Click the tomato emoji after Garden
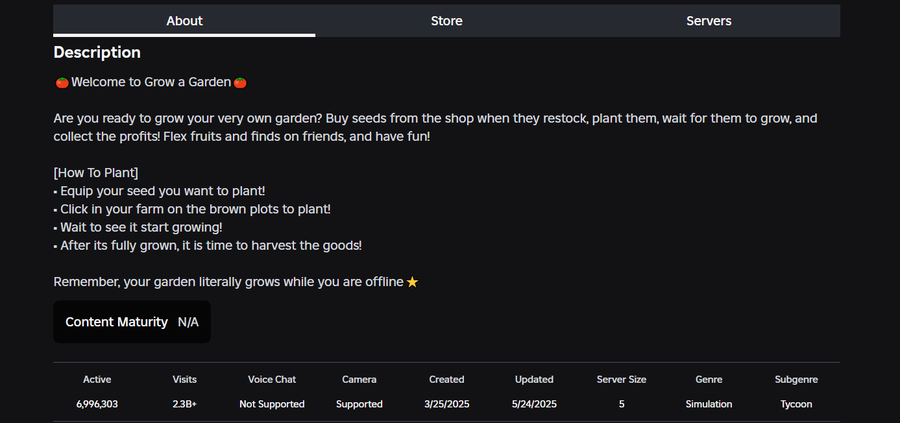This screenshot has height=423, width=900. coord(240,83)
